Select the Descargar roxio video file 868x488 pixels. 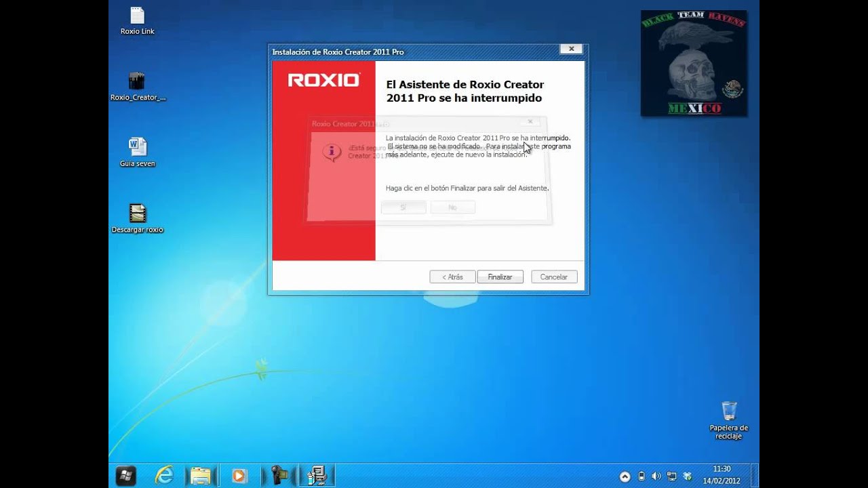[138, 218]
